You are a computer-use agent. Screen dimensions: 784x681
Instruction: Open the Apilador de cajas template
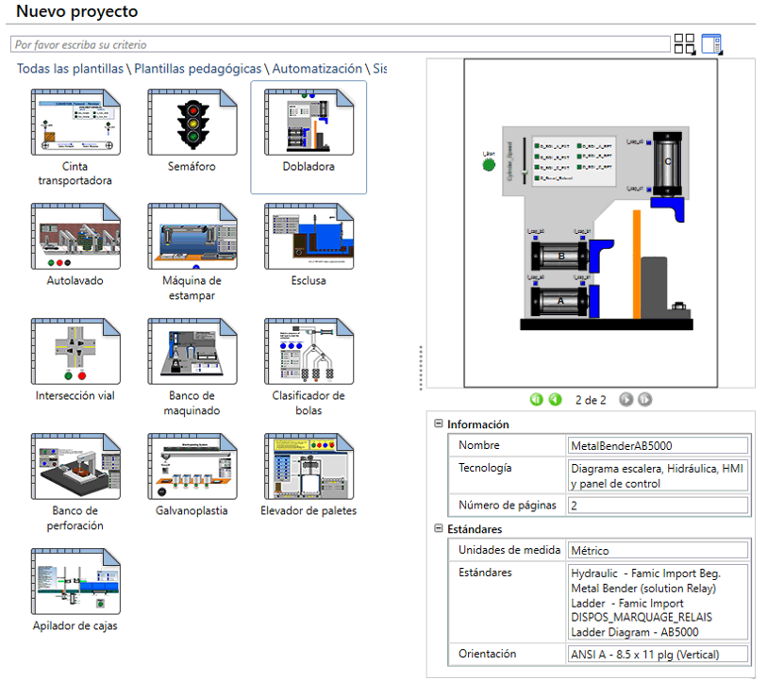75,579
